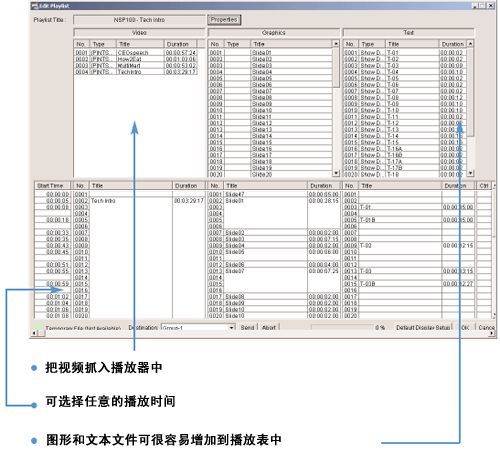Click Graphics list scroll-up arrow
500x454 pixels.
coord(336,44)
